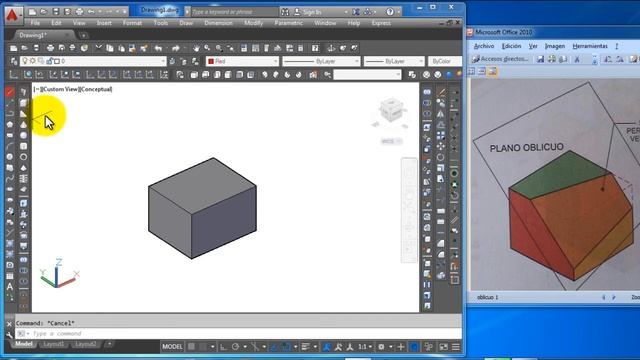Click the Customization menu icon in status bar
This screenshot has height=360, width=640.
pos(456,347)
